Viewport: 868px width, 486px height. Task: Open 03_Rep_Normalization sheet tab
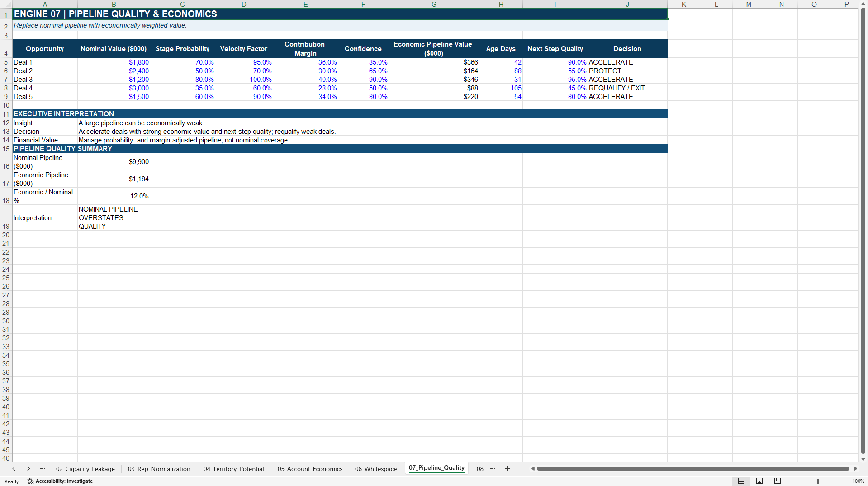click(159, 469)
